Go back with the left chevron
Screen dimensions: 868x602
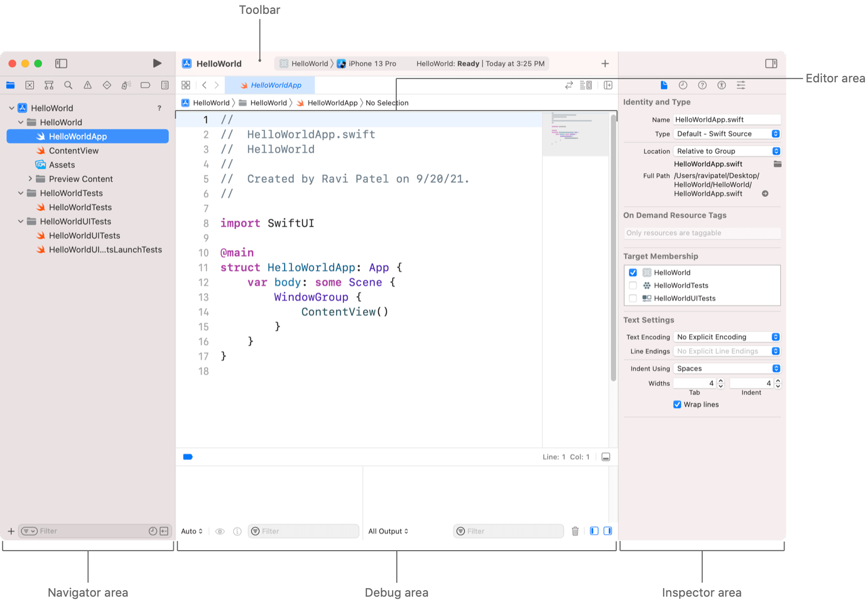click(204, 85)
